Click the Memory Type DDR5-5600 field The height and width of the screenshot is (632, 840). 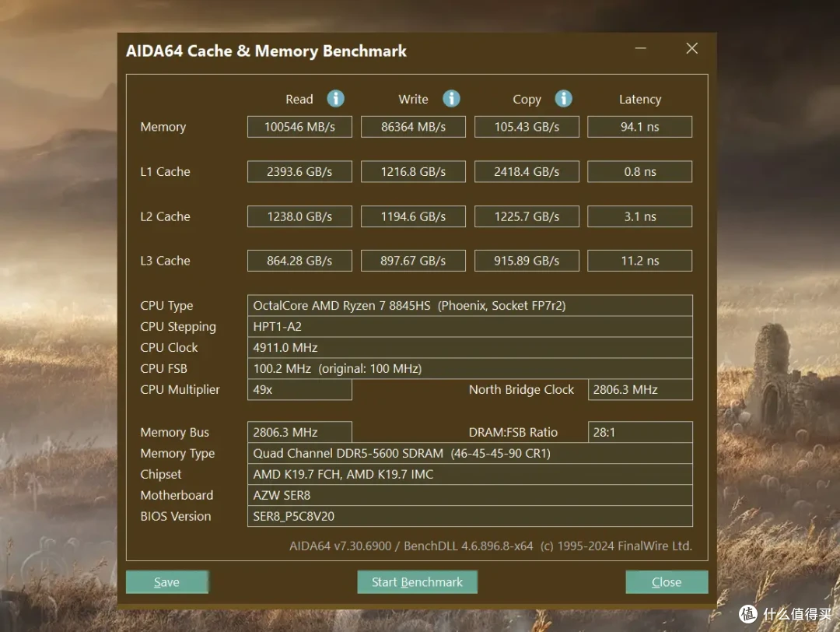(x=470, y=453)
